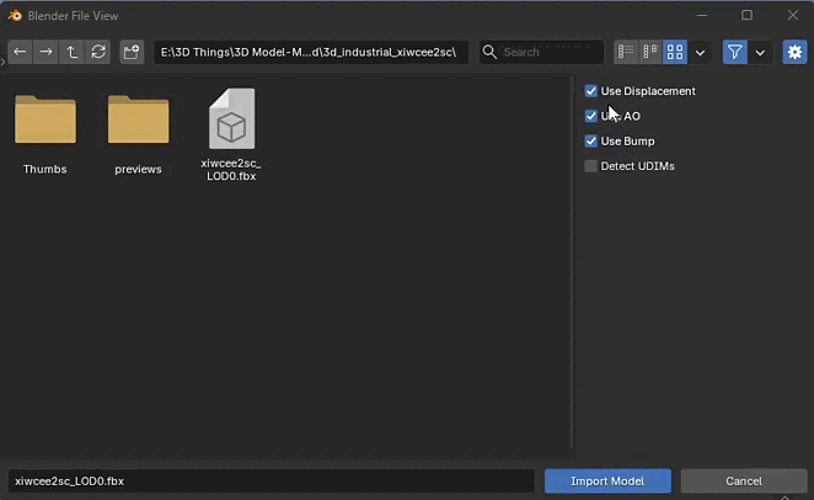Toggle the options gear panel

[x=795, y=52]
